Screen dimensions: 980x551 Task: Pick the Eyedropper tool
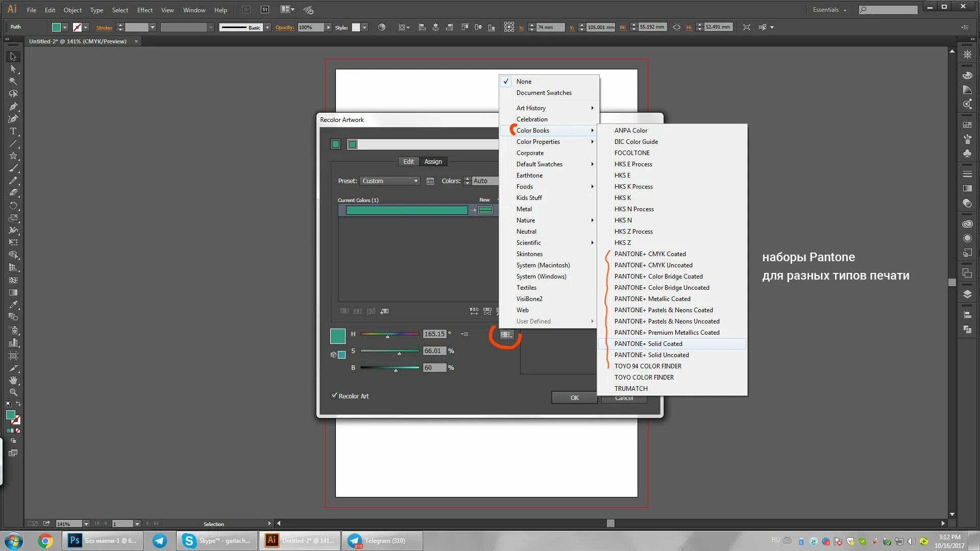(13, 305)
